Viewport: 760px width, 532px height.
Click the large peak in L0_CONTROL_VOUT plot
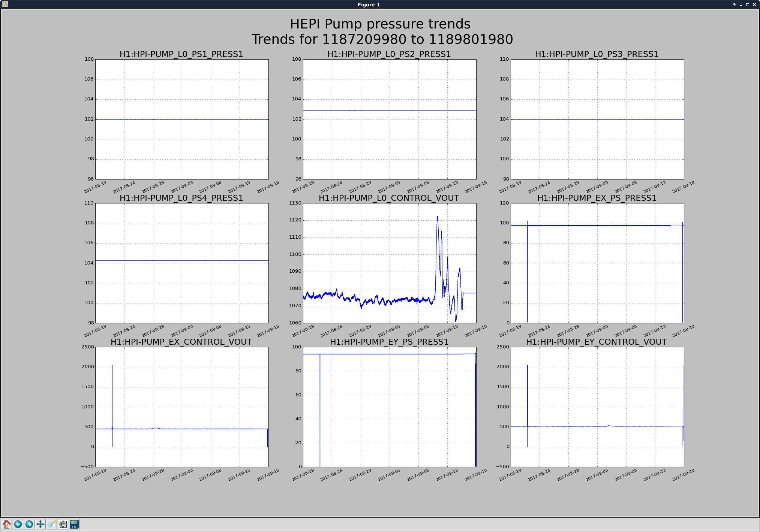[x=437, y=217]
